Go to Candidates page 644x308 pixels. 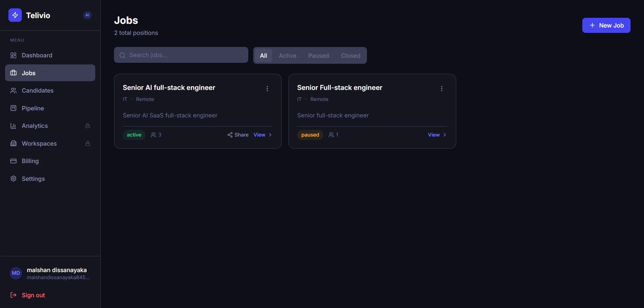coord(50,91)
